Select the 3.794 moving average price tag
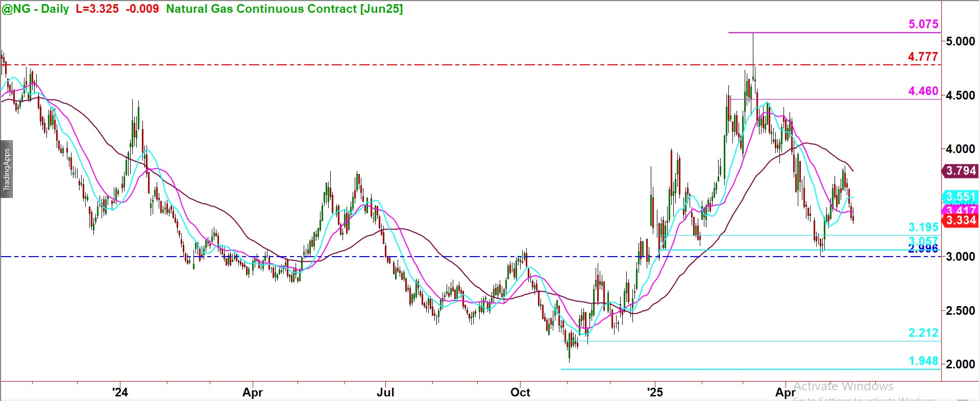The height and width of the screenshot is (401, 980). 961,171
